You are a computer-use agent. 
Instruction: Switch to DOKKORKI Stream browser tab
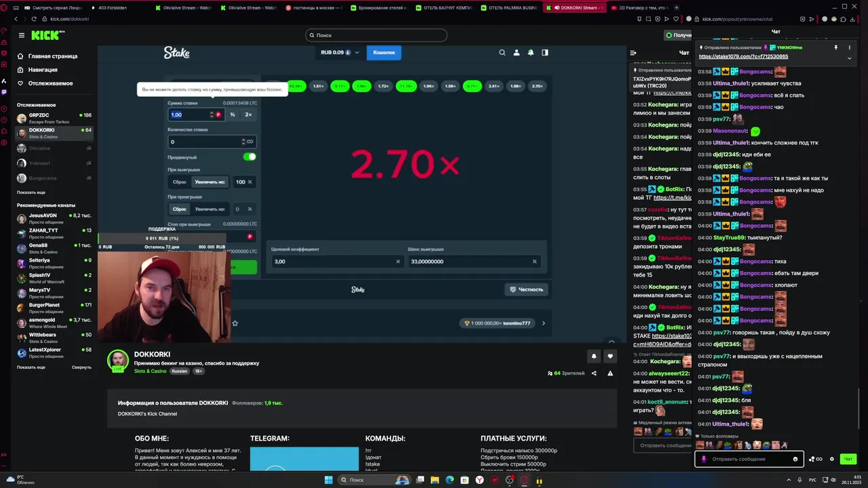pos(575,7)
